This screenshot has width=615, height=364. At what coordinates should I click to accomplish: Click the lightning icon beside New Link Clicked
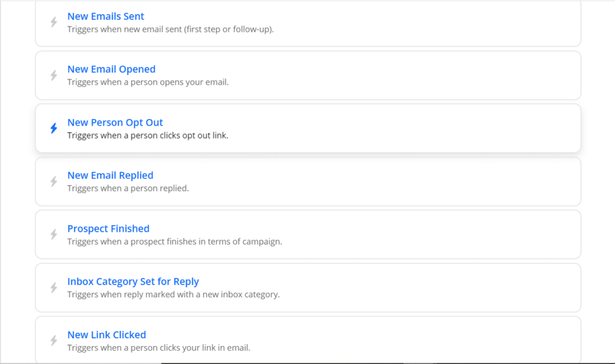(53, 341)
